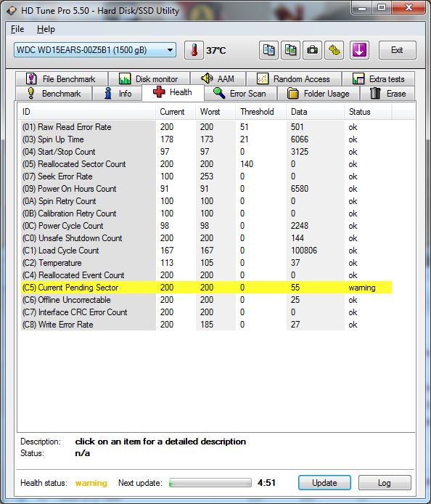
Task: Sort by Worst column header
Action: point(215,112)
